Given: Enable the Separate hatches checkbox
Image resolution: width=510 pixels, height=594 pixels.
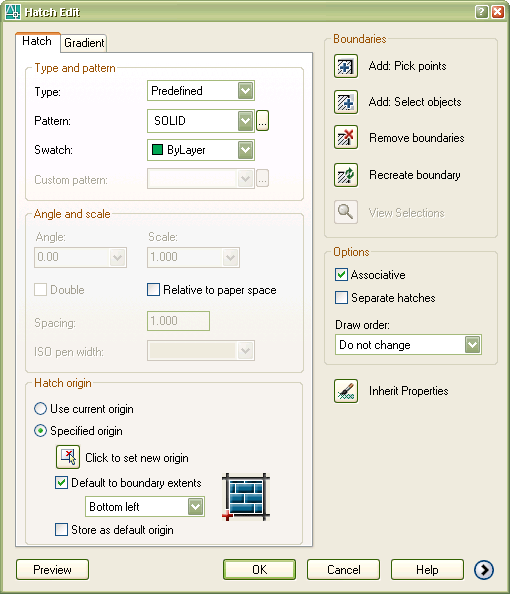Looking at the screenshot, I should coord(341,297).
